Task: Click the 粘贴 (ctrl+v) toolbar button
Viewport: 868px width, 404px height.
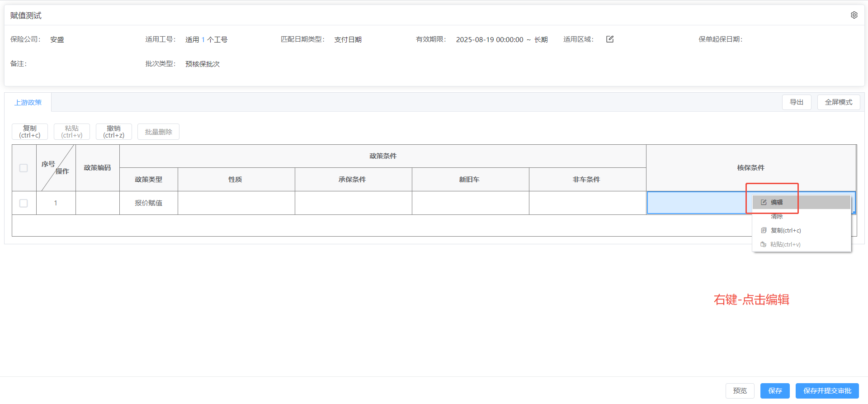Action: pyautogui.click(x=72, y=132)
